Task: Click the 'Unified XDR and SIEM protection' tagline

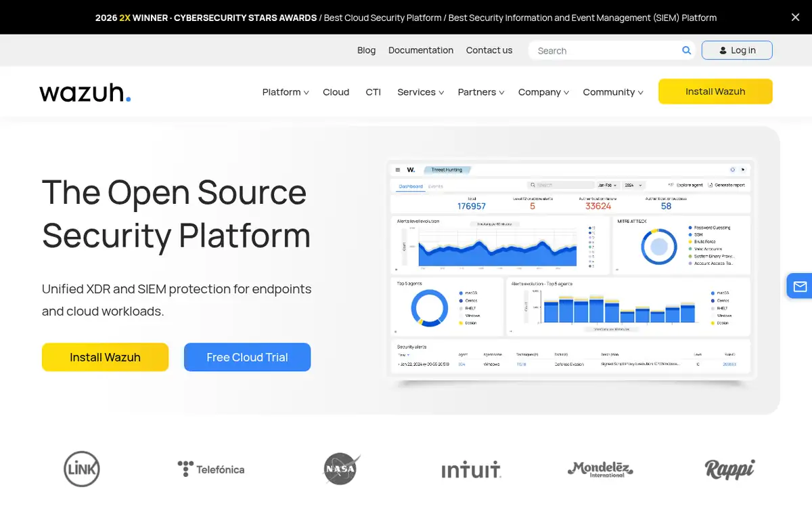Action: (x=177, y=300)
